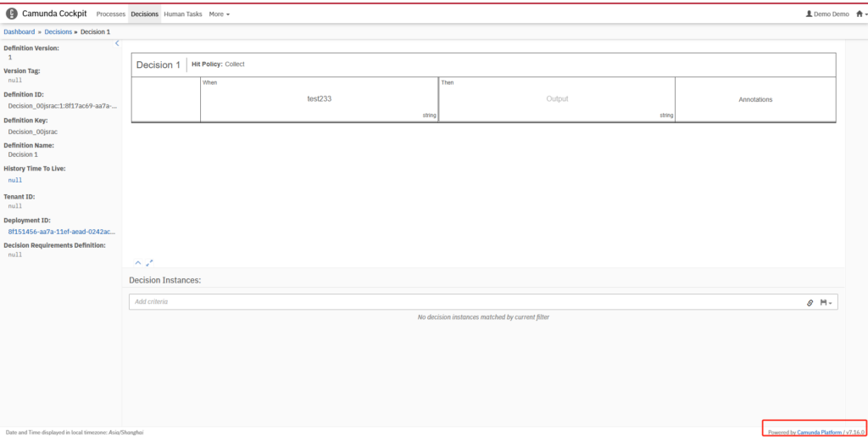Open deployment 8f151456-aa7a-11ef link
868x437 pixels.
pyautogui.click(x=62, y=232)
